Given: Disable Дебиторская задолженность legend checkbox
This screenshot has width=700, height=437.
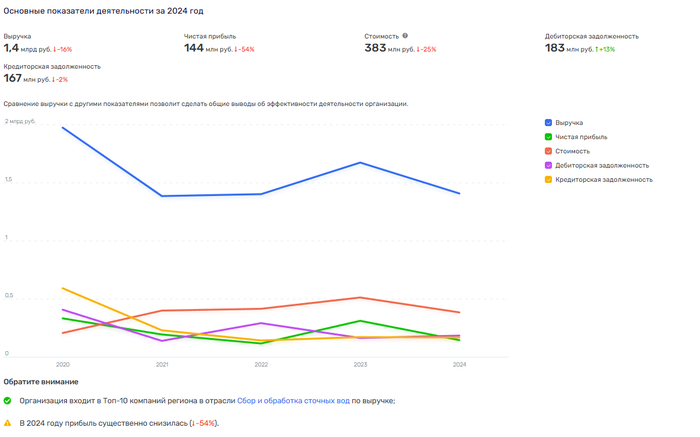Looking at the screenshot, I should [549, 165].
